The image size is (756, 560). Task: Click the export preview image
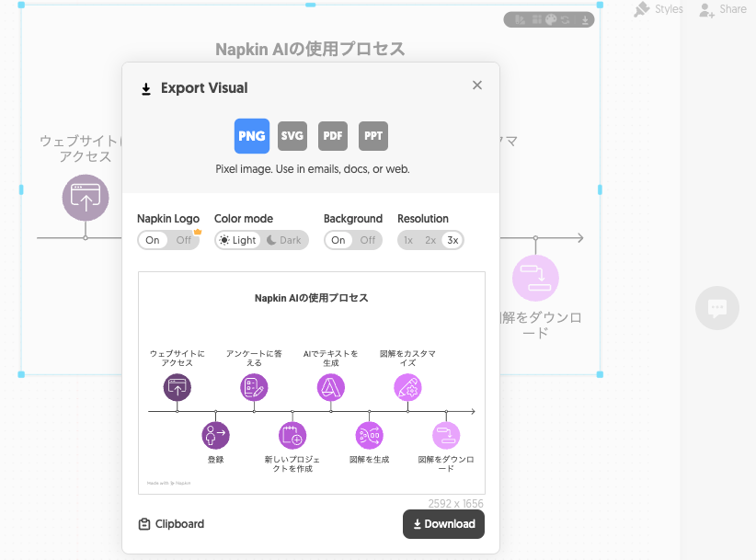pos(312,383)
